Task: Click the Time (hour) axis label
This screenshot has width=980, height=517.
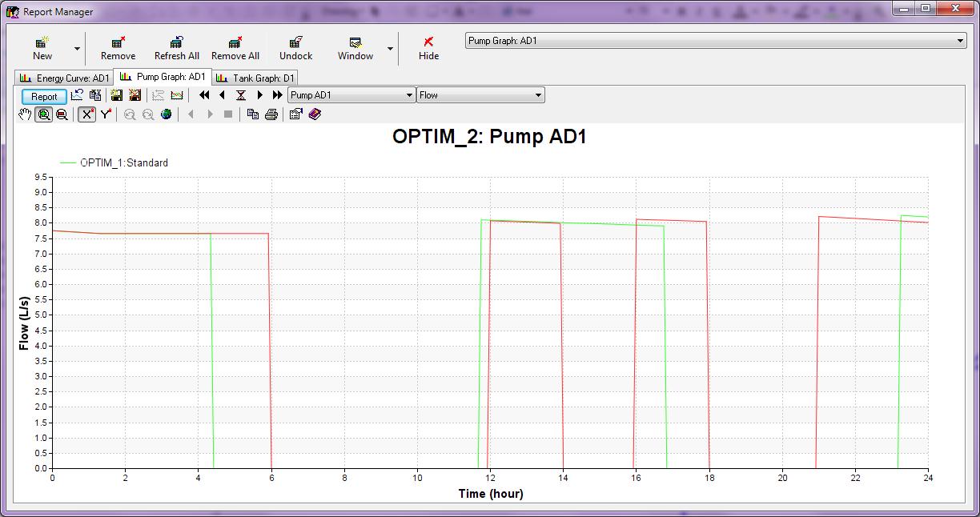Action: click(x=491, y=494)
